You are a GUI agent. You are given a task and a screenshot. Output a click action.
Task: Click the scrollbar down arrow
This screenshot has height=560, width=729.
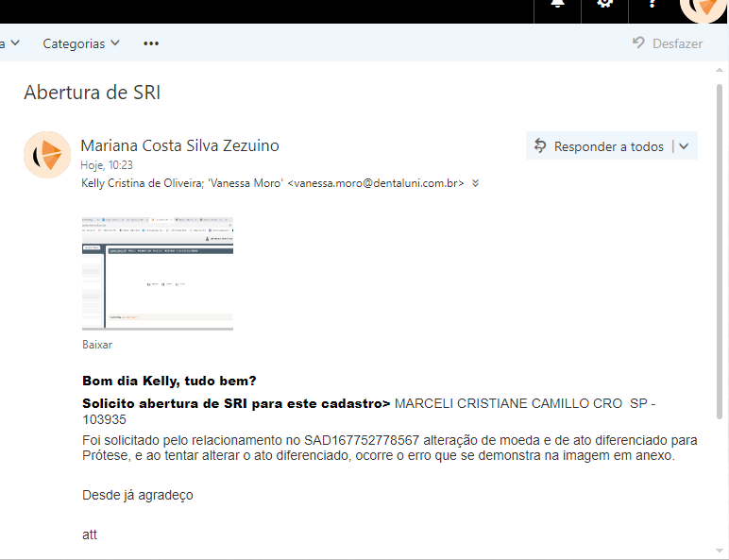pos(720,552)
